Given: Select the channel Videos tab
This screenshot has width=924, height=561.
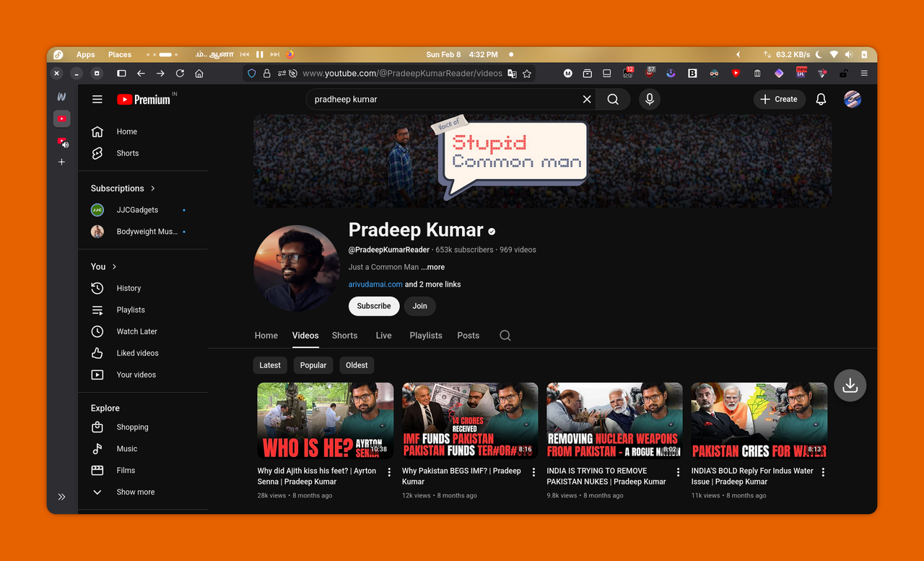Looking at the screenshot, I should click(305, 336).
